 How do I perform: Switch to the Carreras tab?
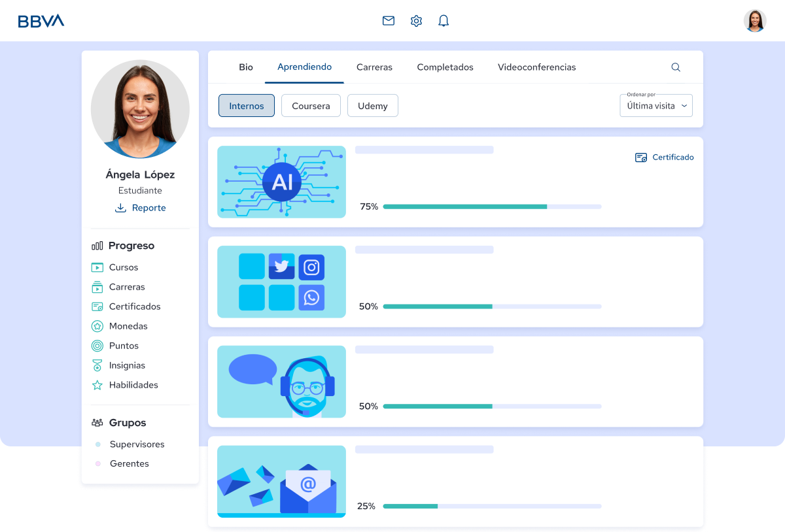click(374, 67)
